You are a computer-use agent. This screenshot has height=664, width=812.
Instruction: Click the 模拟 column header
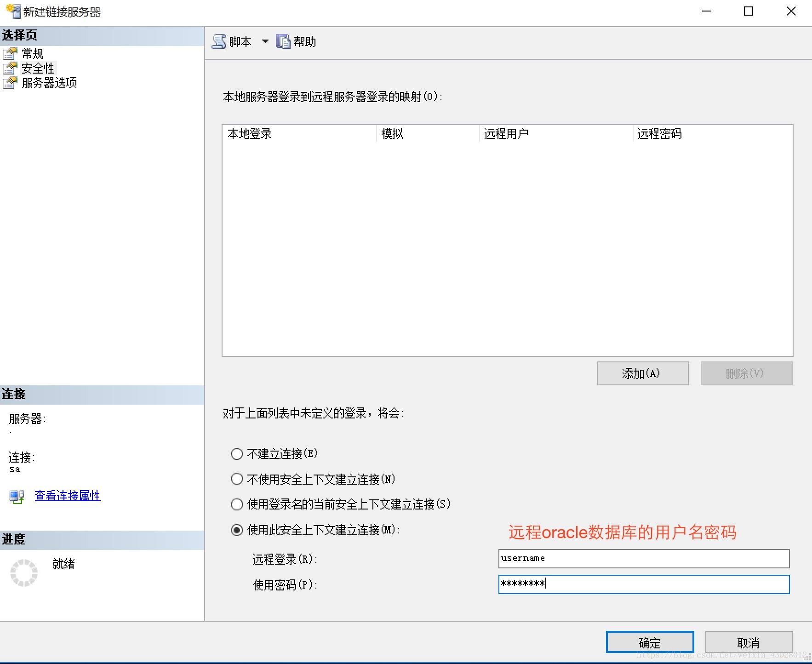pos(428,134)
